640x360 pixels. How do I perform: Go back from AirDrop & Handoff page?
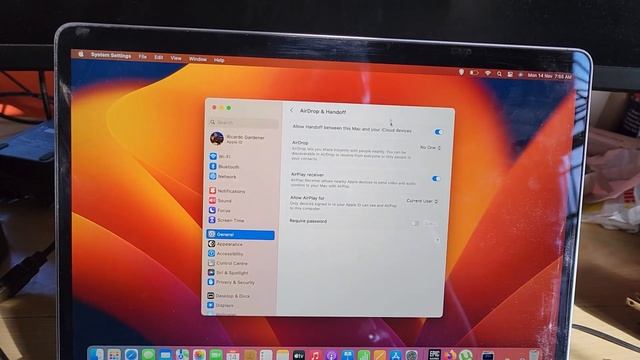(x=292, y=111)
